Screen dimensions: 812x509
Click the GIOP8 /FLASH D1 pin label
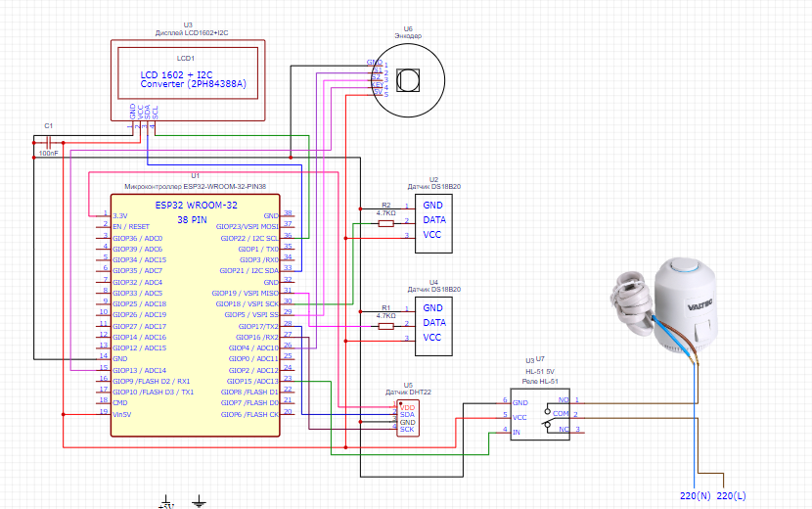(x=249, y=392)
